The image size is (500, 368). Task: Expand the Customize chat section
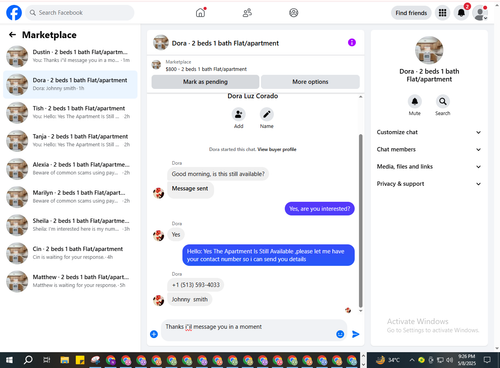click(x=429, y=132)
